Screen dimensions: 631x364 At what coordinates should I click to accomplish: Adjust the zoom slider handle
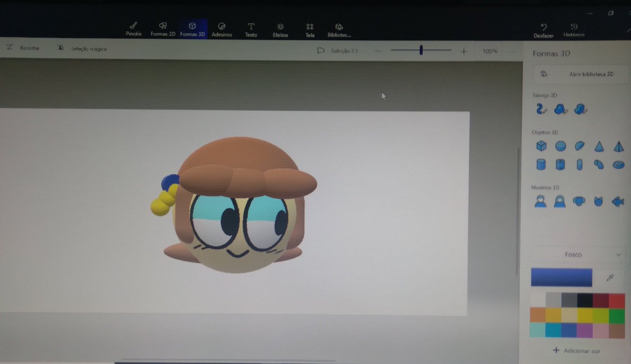[421, 50]
